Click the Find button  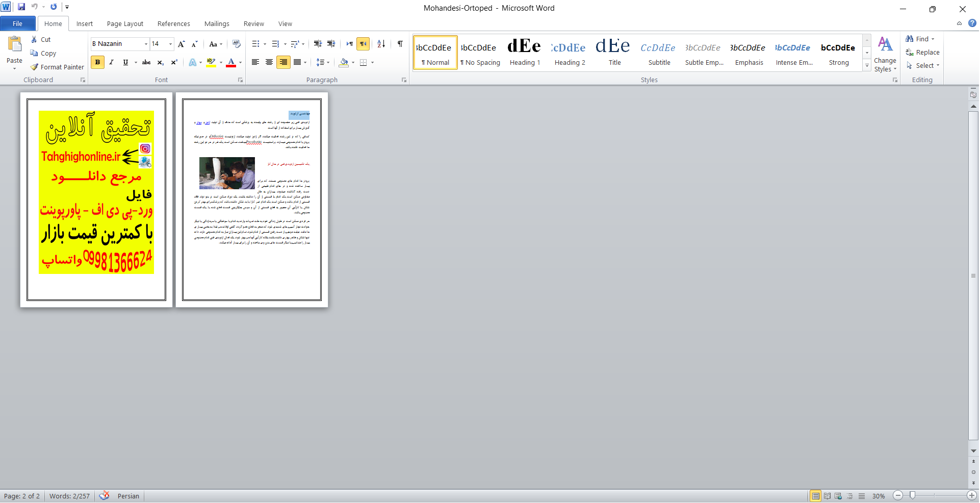pos(920,39)
